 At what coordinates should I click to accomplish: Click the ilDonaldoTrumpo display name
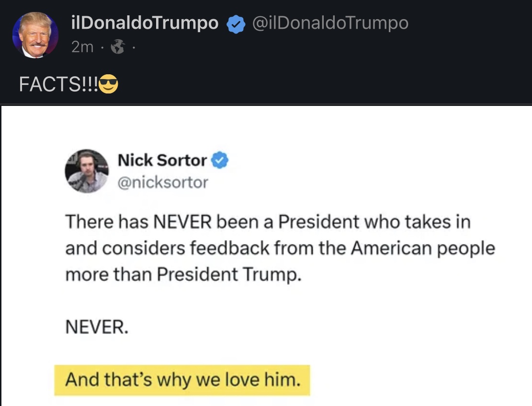[144, 23]
